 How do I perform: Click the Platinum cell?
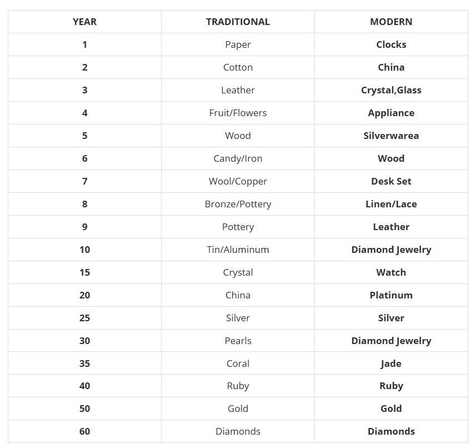tap(391, 295)
